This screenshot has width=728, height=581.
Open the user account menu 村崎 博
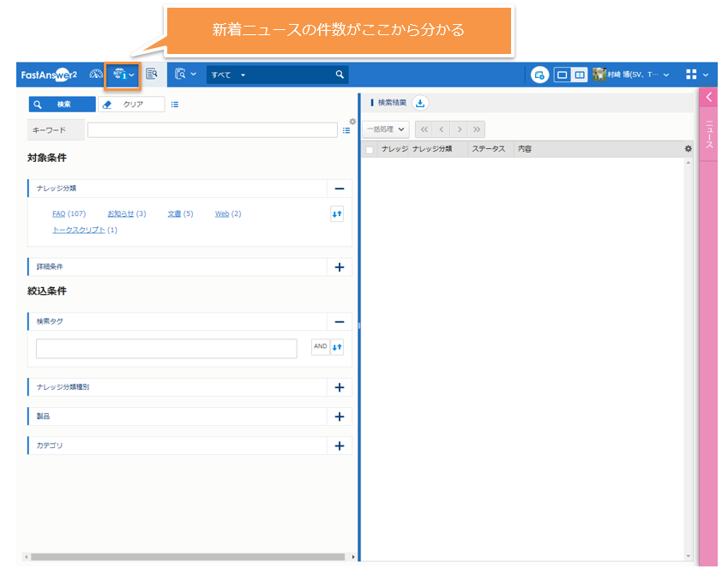point(635,75)
